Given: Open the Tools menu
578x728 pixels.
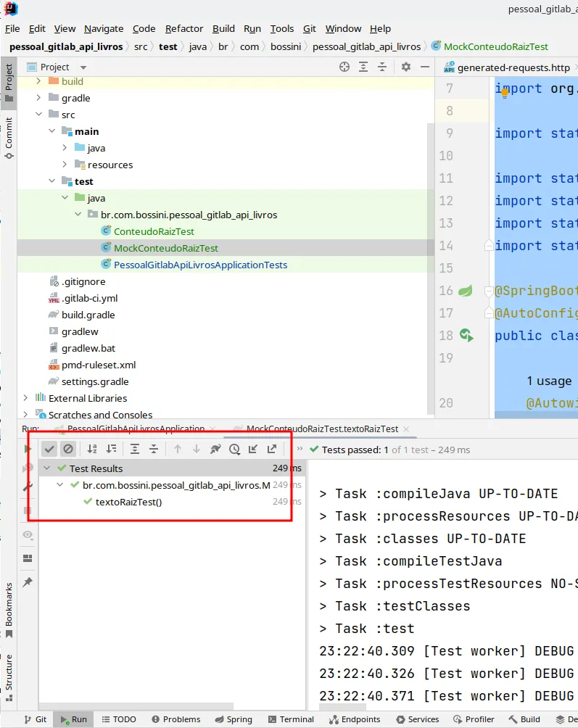Looking at the screenshot, I should click(282, 28).
